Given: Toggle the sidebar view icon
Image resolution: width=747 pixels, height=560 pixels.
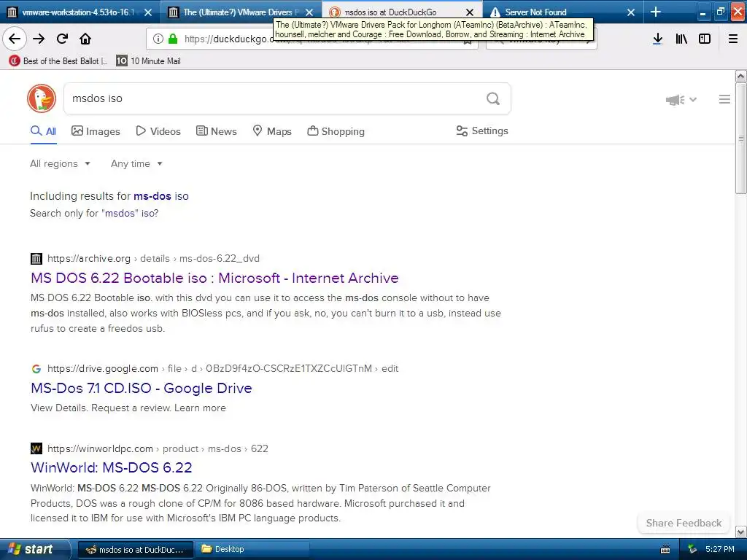Looking at the screenshot, I should [x=705, y=39].
